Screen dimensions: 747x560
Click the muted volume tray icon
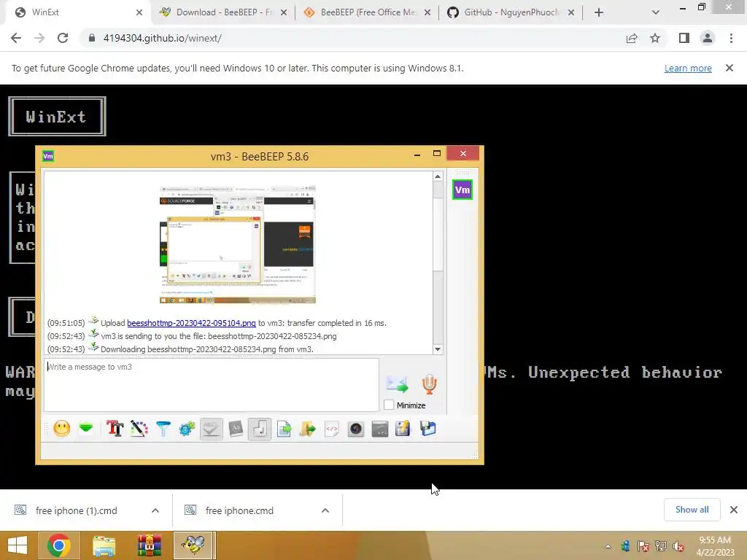(678, 546)
